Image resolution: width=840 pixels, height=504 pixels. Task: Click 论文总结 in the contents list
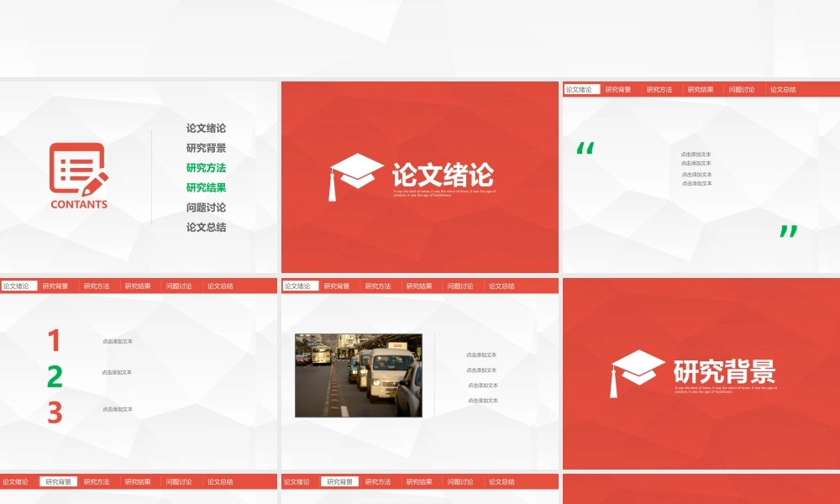207,225
